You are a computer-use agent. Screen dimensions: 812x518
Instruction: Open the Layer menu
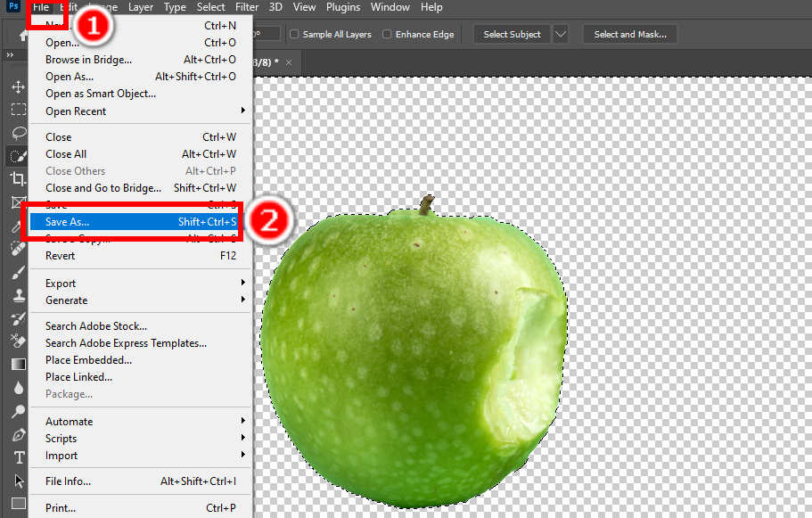click(x=140, y=7)
